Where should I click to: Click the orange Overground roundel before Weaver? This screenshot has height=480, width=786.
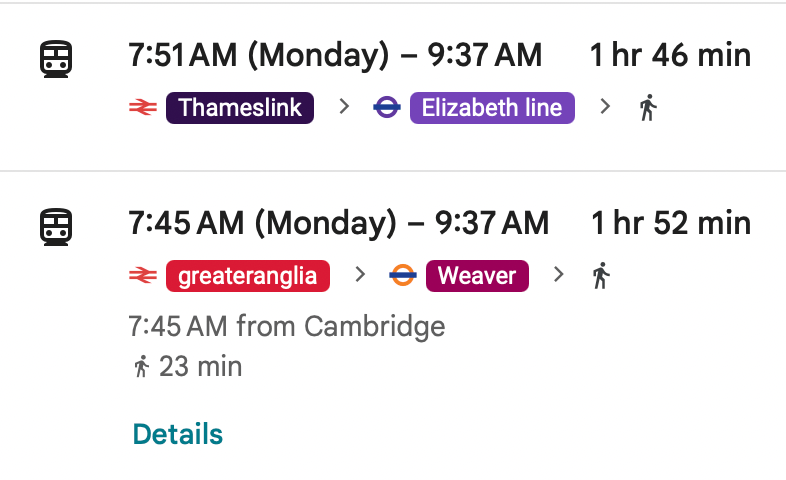pyautogui.click(x=402, y=275)
